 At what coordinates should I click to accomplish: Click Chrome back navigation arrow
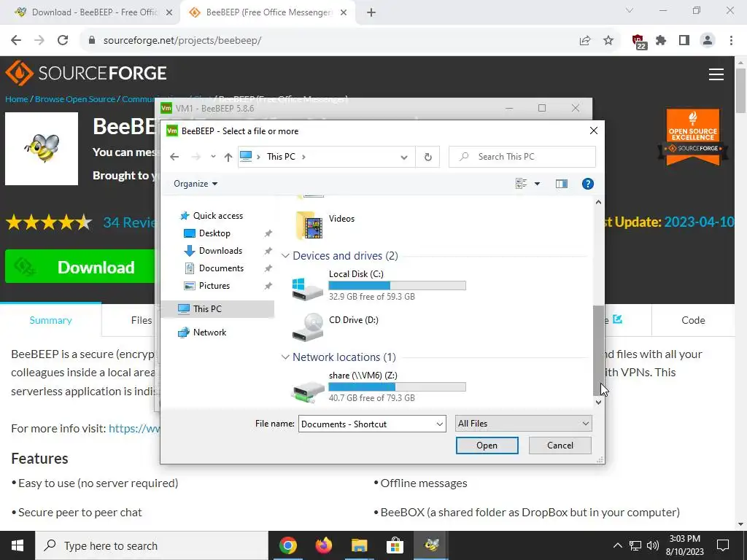(16, 41)
